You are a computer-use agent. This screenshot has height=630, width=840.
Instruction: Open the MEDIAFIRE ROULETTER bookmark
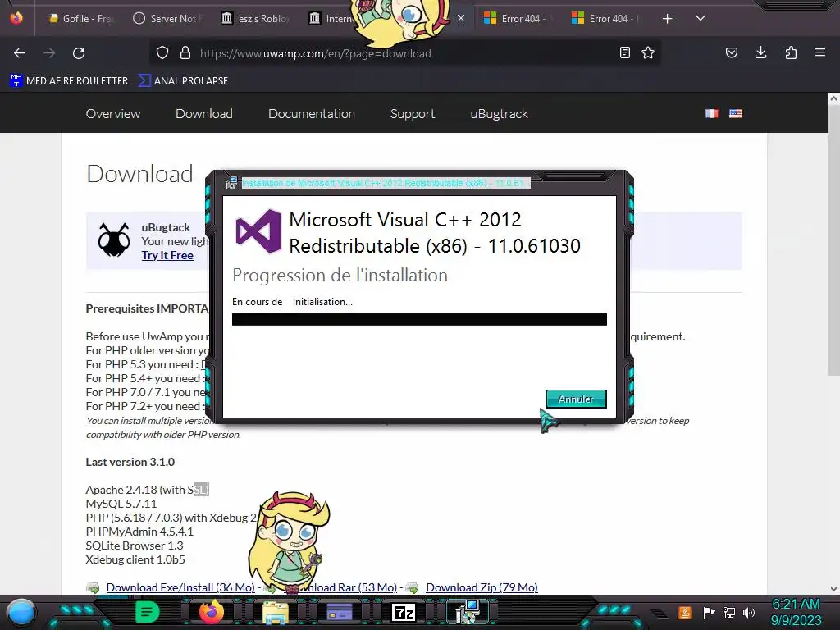pyautogui.click(x=69, y=81)
